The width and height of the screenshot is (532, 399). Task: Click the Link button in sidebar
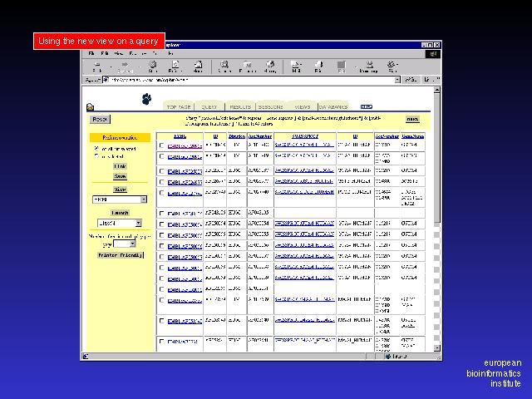pyautogui.click(x=120, y=166)
